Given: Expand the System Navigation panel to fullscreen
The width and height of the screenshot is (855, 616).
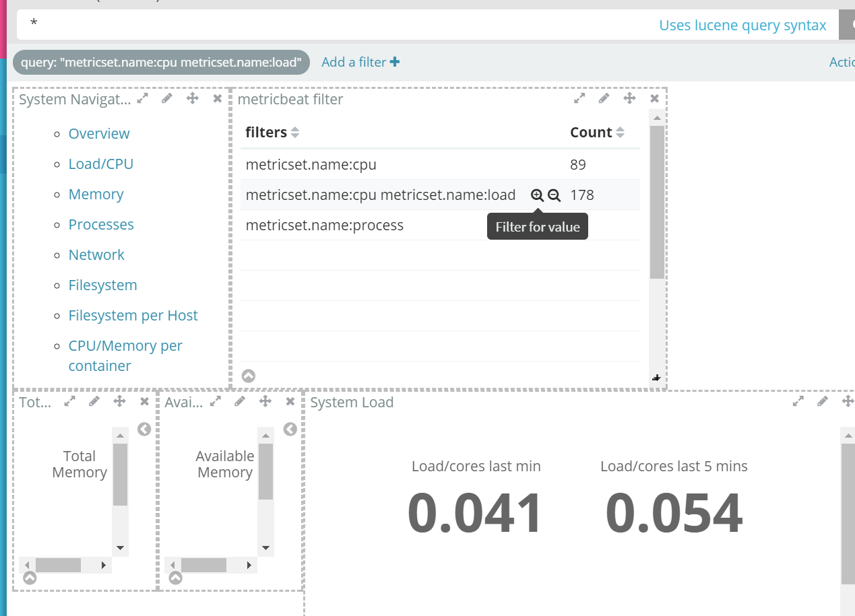Looking at the screenshot, I should [x=142, y=98].
